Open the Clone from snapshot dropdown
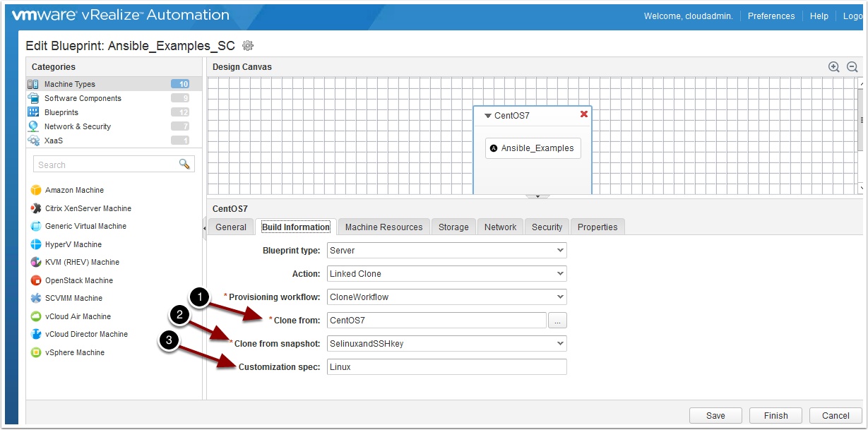The width and height of the screenshot is (868, 430). (446, 343)
